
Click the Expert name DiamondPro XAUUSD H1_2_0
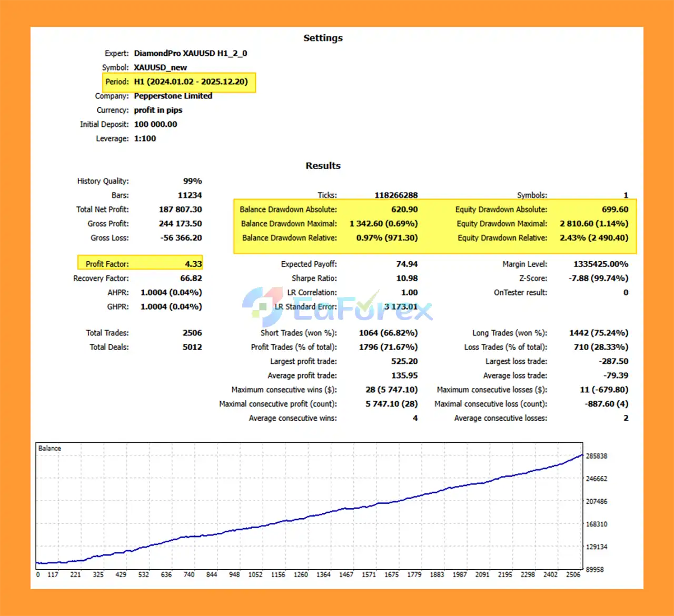click(190, 53)
